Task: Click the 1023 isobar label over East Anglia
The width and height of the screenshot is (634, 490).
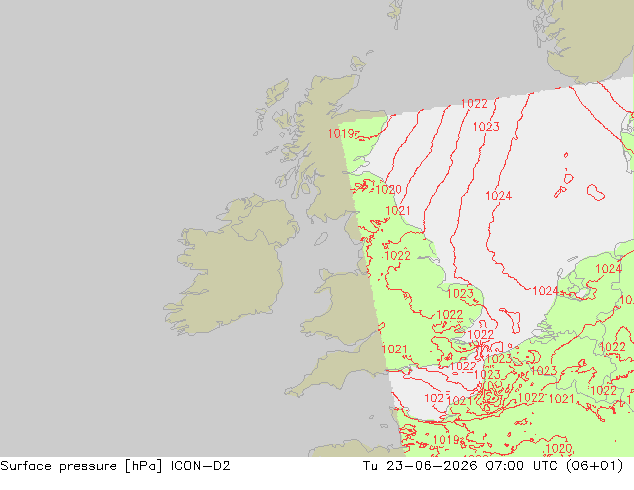Action: click(460, 294)
